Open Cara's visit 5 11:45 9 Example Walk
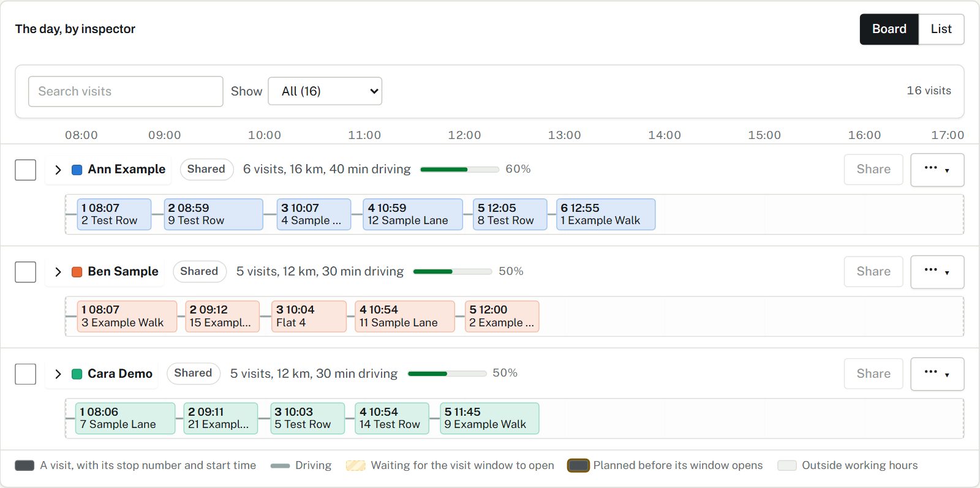 (x=489, y=418)
